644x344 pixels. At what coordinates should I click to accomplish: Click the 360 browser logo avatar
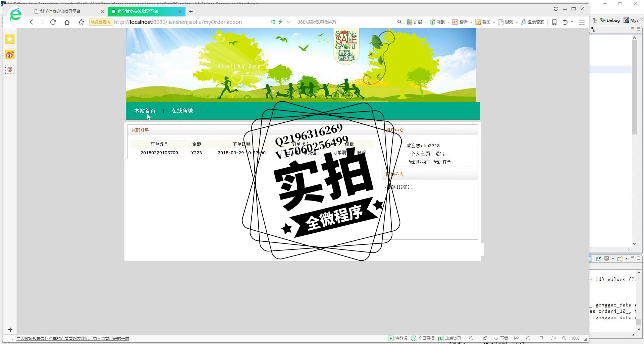[16, 15]
